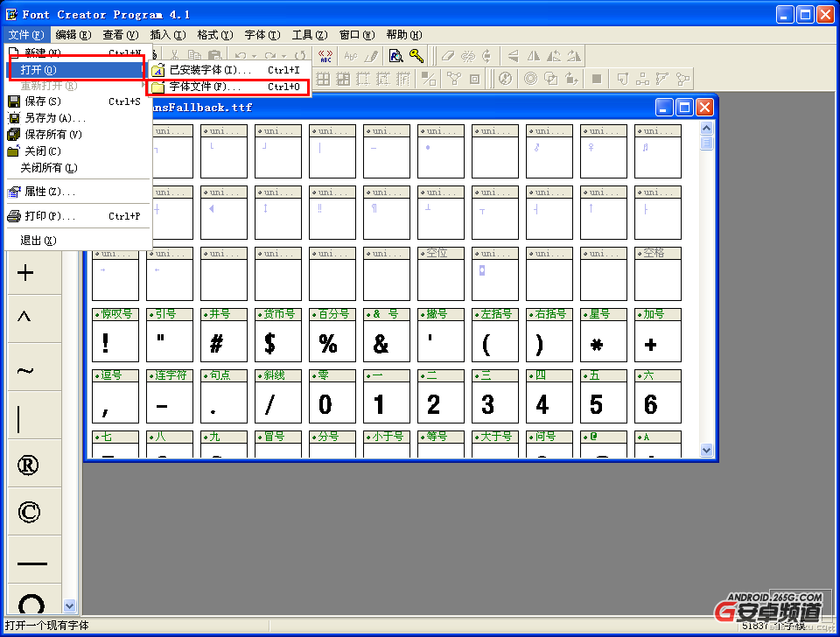This screenshot has height=637, width=840.
Task: Click the greyed Abc text icon
Action: 351,56
